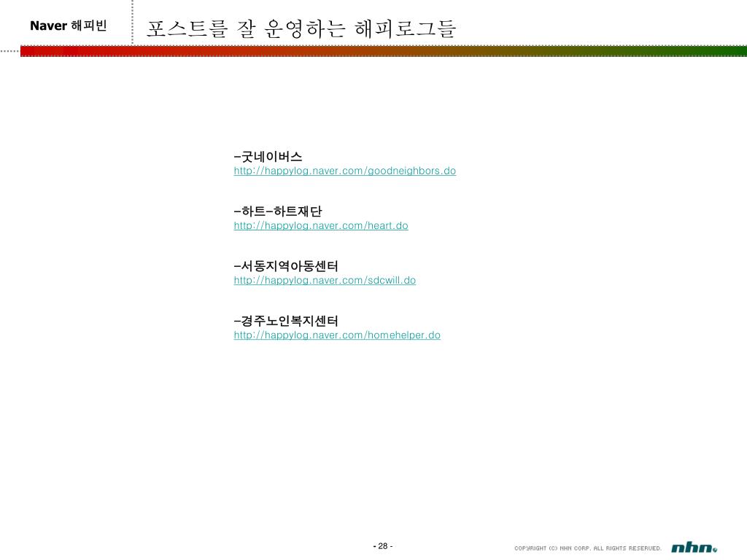Click the page number 28
The image size is (747, 560).
point(382,546)
